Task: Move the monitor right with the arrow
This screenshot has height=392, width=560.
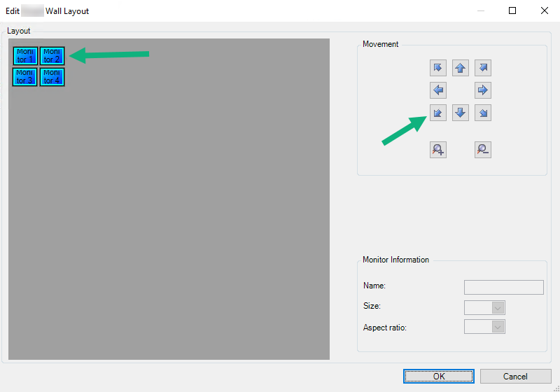Action: [x=482, y=90]
